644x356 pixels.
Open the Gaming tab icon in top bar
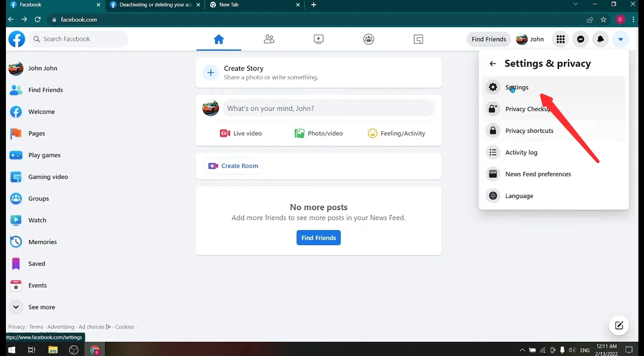click(418, 39)
